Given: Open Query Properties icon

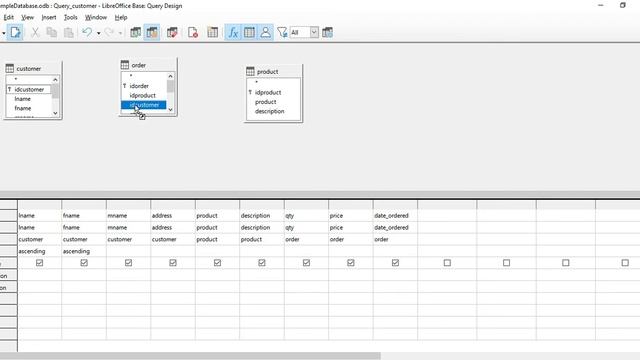Looking at the screenshot, I should tap(327, 32).
